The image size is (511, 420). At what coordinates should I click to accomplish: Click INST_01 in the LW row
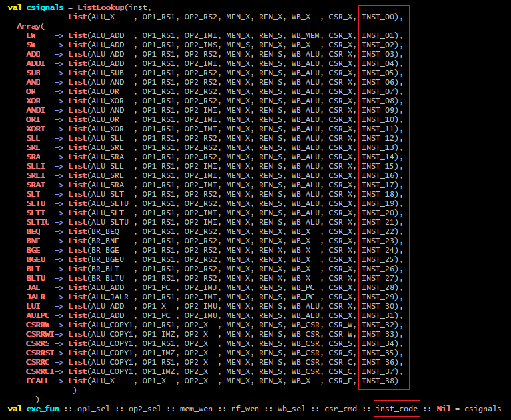378,35
